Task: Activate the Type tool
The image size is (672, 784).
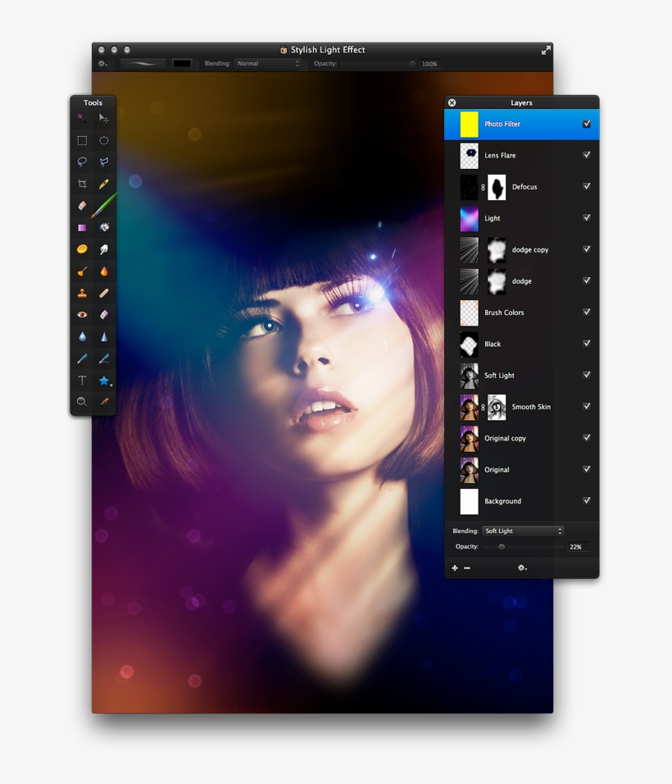Action: 82,380
